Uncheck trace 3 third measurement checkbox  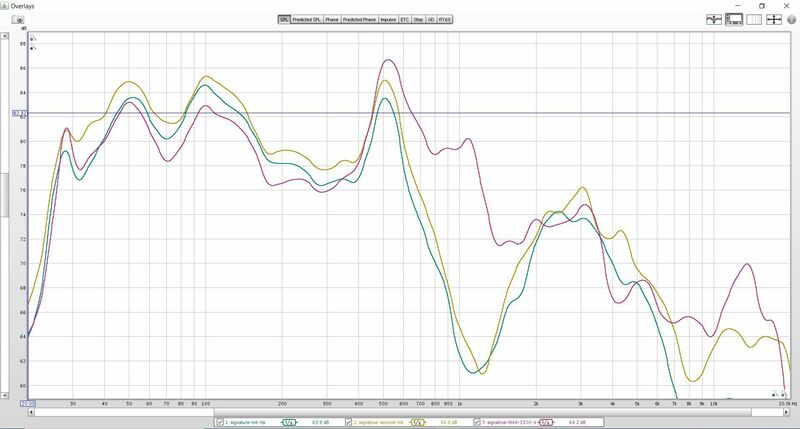[x=477, y=422]
